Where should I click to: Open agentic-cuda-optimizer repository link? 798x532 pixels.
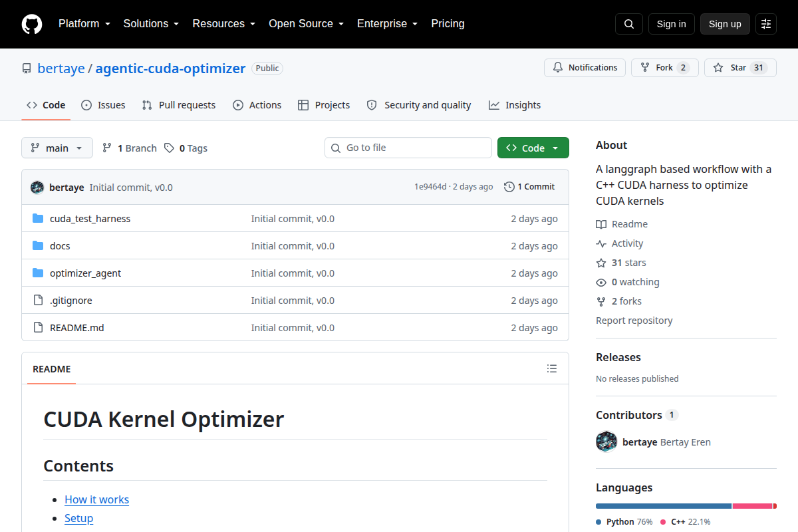[170, 68]
